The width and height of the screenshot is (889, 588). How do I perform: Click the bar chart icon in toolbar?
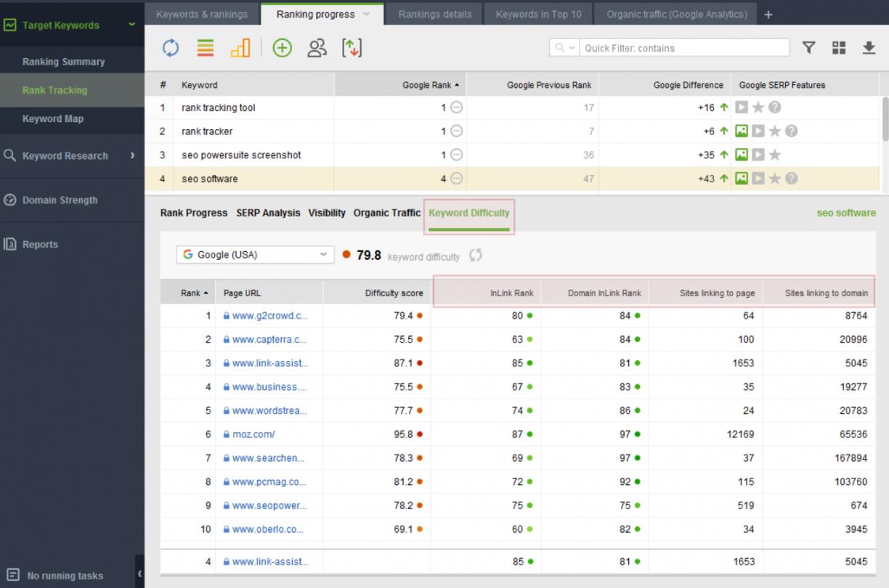tap(240, 48)
